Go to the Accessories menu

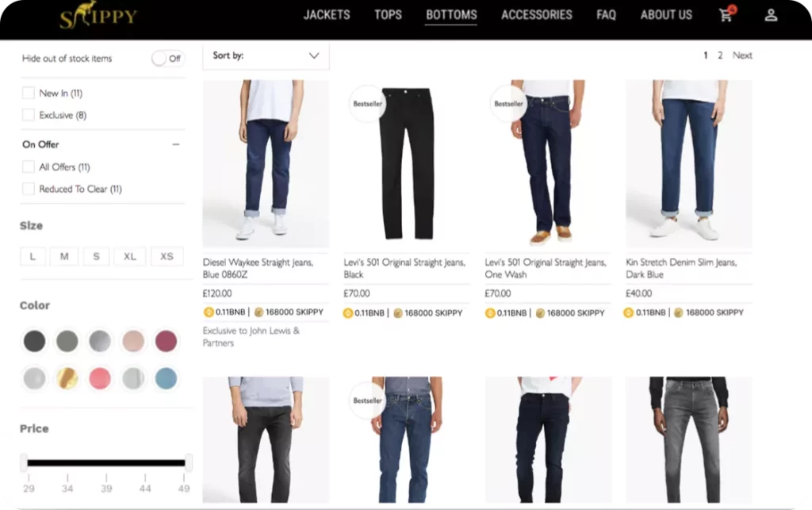pos(537,15)
